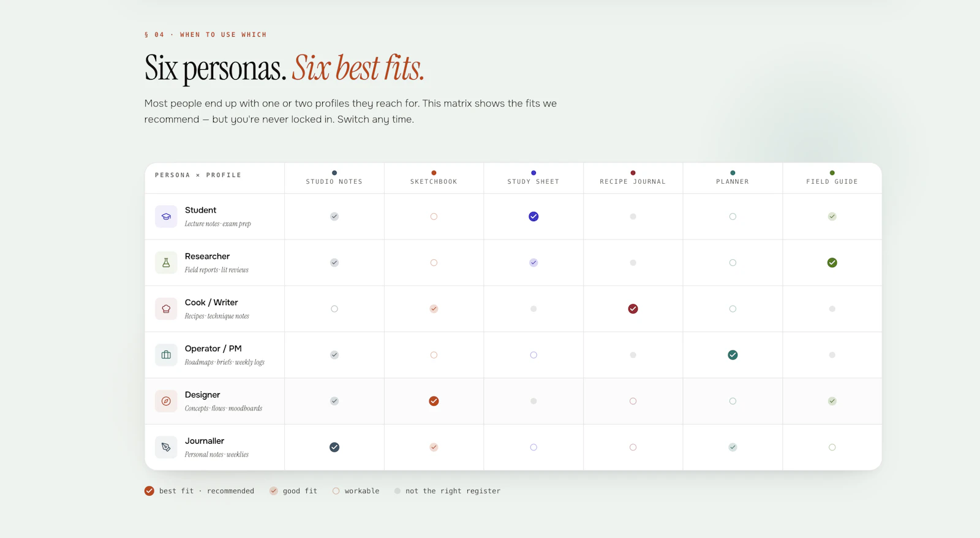Click Cook / Writer gray dot under Study Sheet
This screenshot has width=980, height=538.
tap(533, 309)
